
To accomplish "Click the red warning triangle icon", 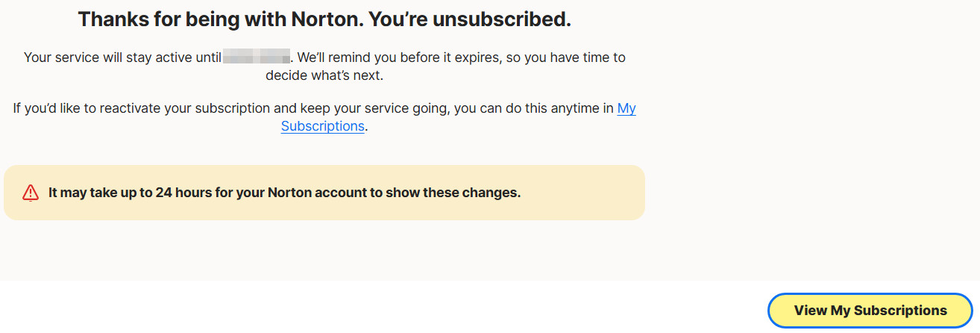I will coord(31,193).
